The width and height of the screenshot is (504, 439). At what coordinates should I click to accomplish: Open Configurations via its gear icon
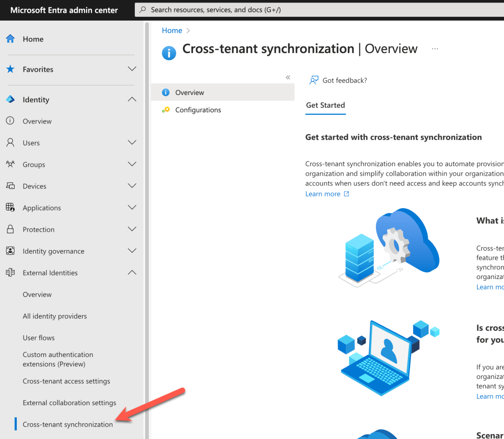pos(168,110)
